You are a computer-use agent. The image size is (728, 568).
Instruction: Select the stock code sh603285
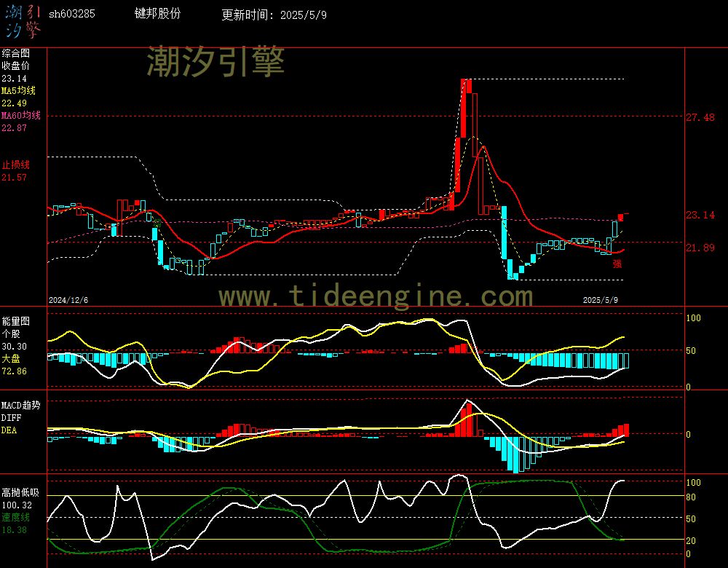(x=72, y=14)
